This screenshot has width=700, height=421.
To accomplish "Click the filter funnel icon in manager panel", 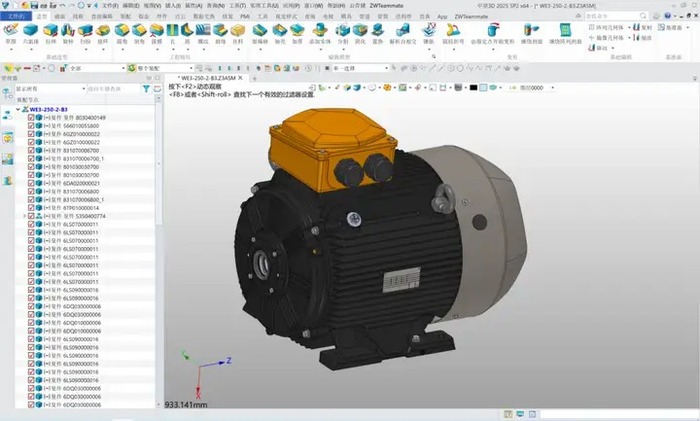I will pyautogui.click(x=146, y=89).
